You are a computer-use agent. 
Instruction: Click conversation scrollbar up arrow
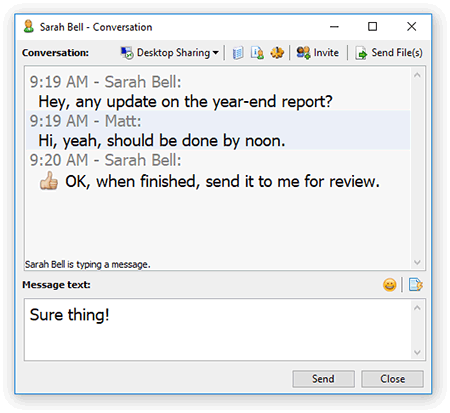[417, 75]
